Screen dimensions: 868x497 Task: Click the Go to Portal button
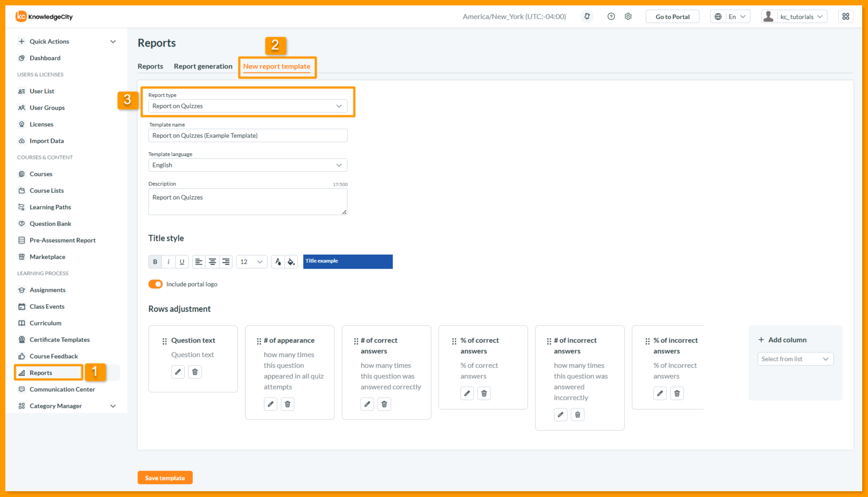pos(672,17)
